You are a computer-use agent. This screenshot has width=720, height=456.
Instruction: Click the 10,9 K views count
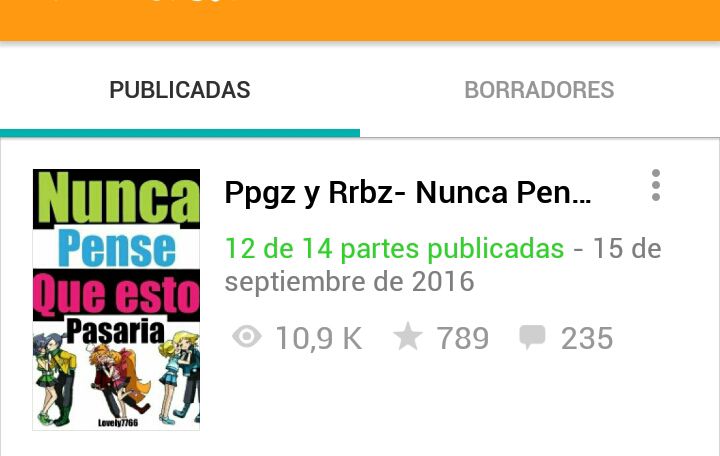click(x=319, y=338)
